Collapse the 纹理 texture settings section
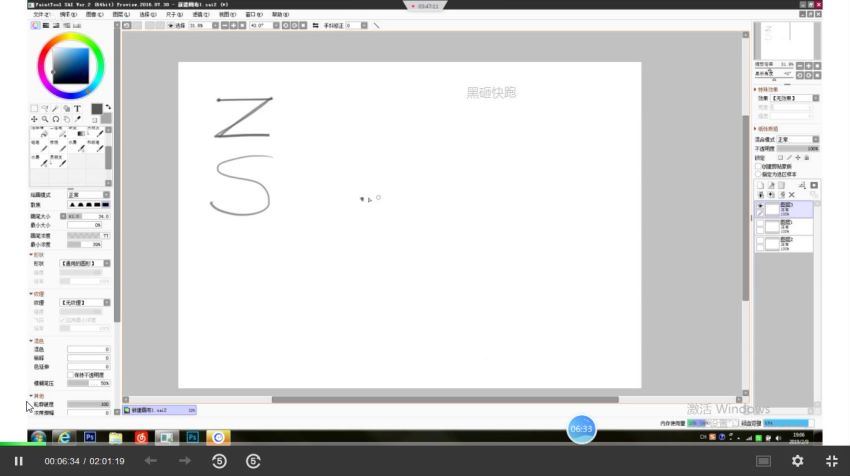850x476 pixels. coord(31,294)
